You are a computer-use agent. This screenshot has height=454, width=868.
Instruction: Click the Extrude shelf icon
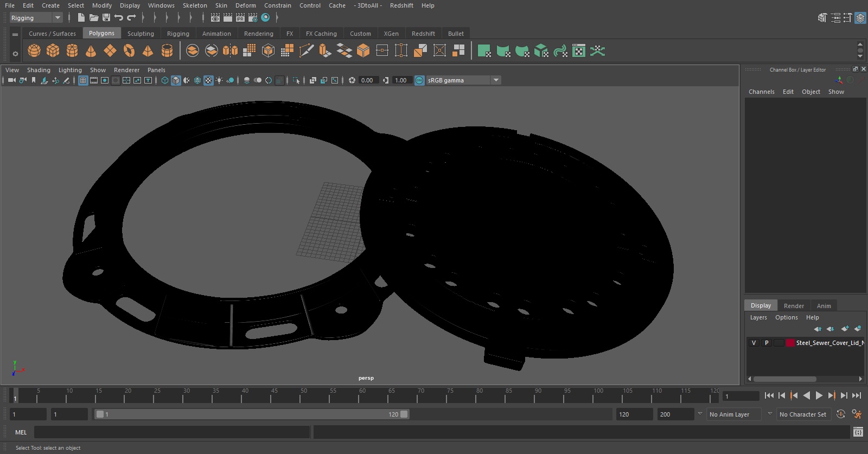click(325, 51)
